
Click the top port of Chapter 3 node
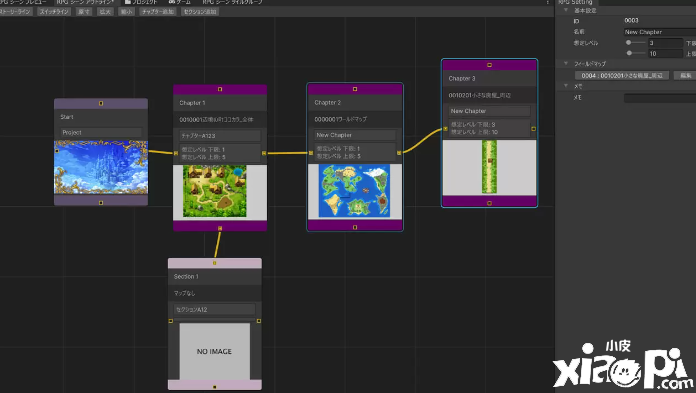point(489,65)
